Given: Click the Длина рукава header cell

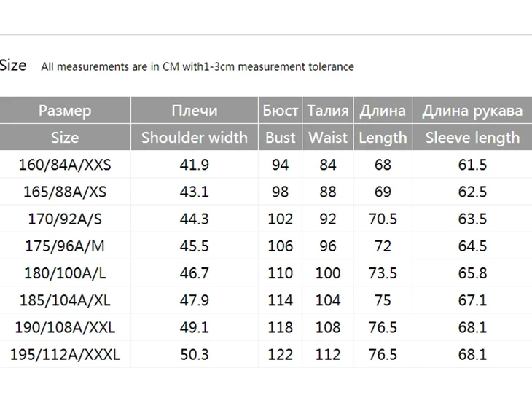Looking at the screenshot, I should [472, 111].
